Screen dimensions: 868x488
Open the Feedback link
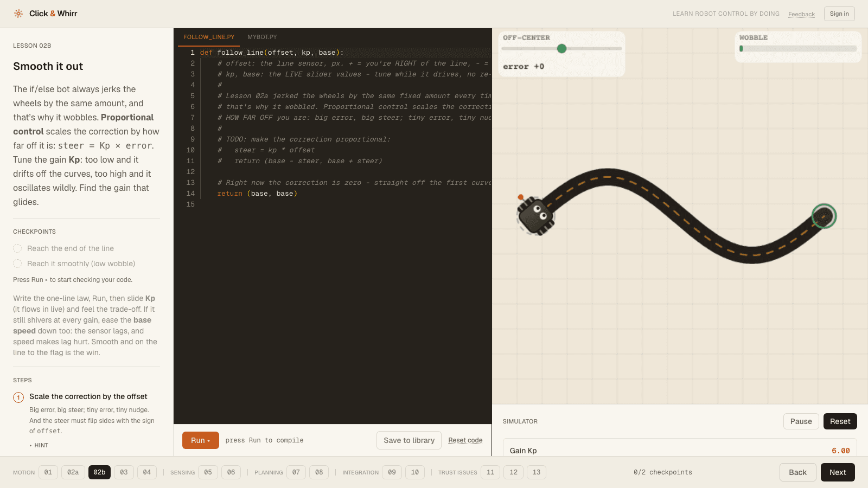point(801,14)
